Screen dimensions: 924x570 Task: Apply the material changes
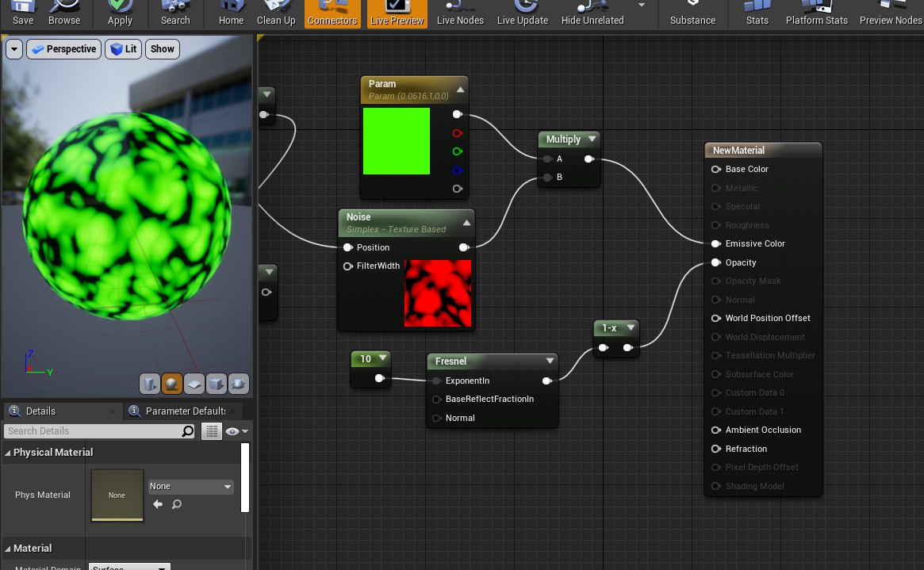point(121,13)
